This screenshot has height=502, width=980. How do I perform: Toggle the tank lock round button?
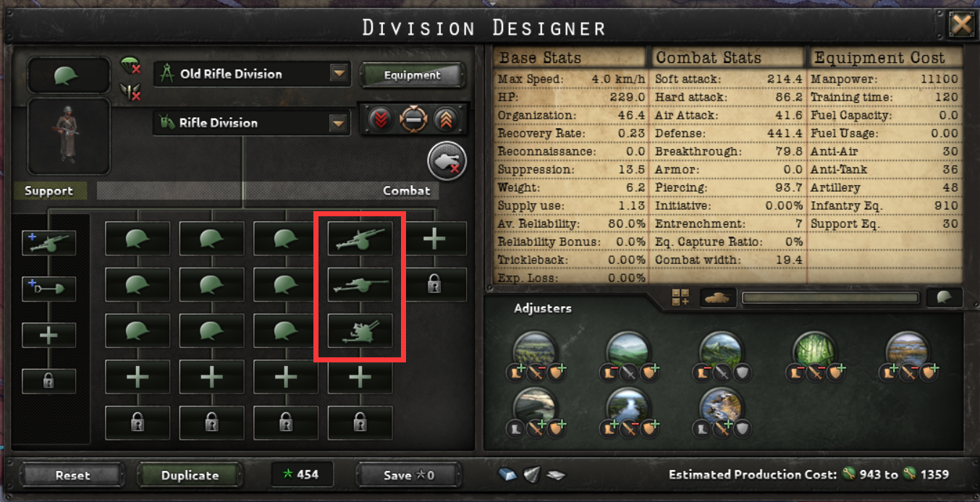(x=447, y=161)
